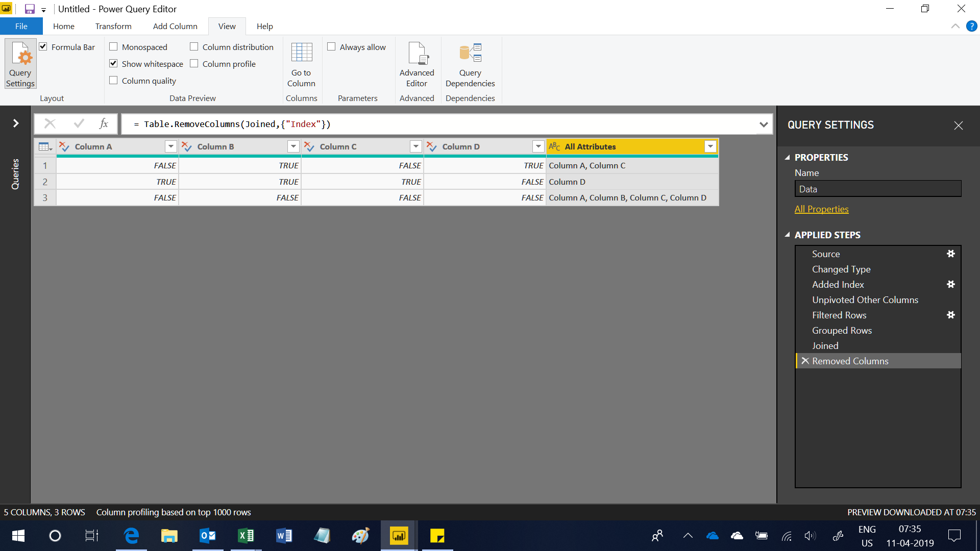Enable Monospaced font checkbox
The height and width of the screenshot is (551, 980).
point(113,47)
